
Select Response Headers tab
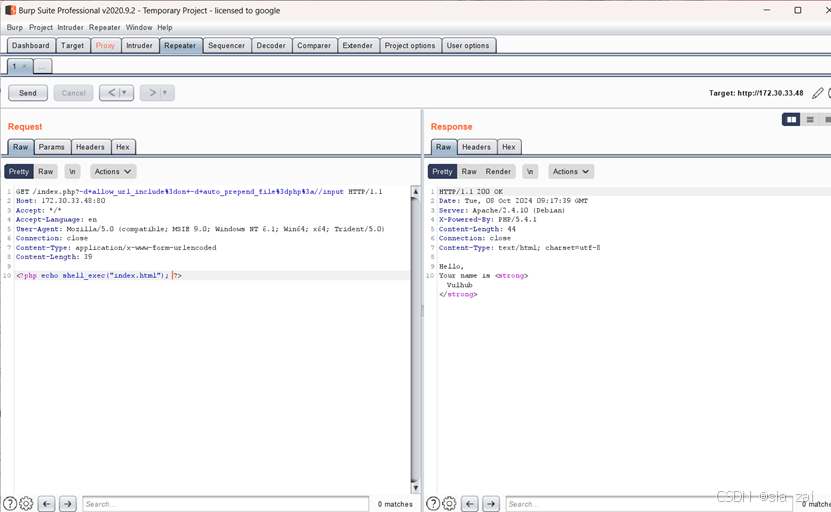pos(476,147)
